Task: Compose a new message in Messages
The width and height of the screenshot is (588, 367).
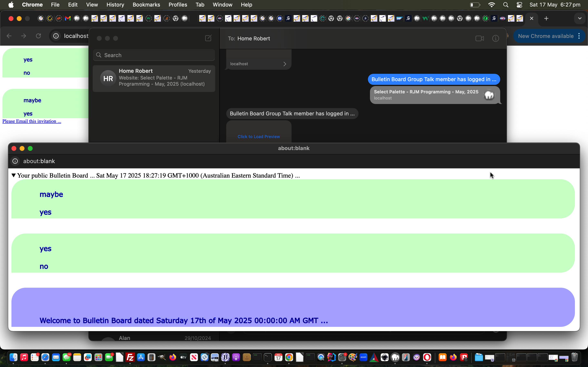Action: (208, 38)
